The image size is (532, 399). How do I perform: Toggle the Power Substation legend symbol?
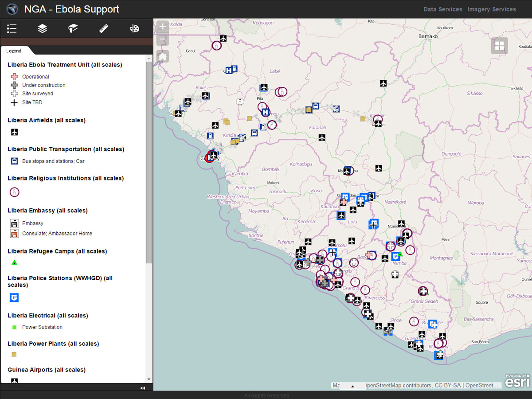pos(14,327)
